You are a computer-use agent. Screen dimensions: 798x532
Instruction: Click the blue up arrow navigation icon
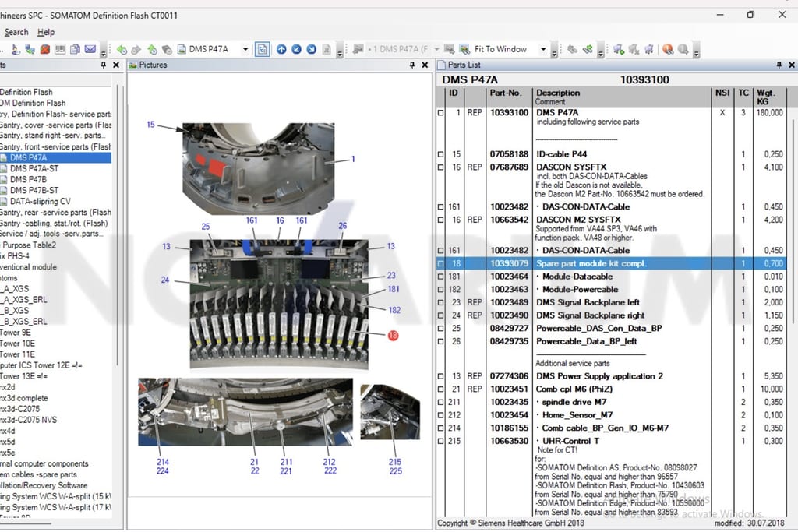(x=281, y=49)
